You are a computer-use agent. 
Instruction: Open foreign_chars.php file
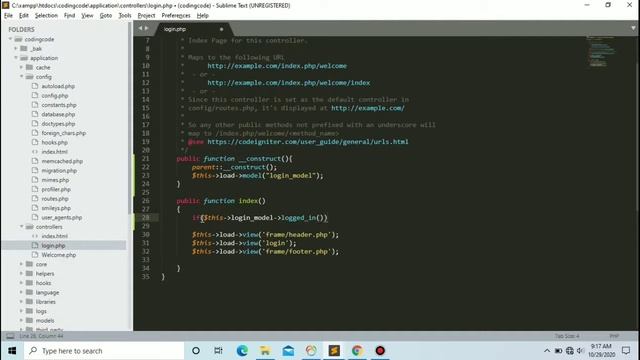tap(64, 133)
